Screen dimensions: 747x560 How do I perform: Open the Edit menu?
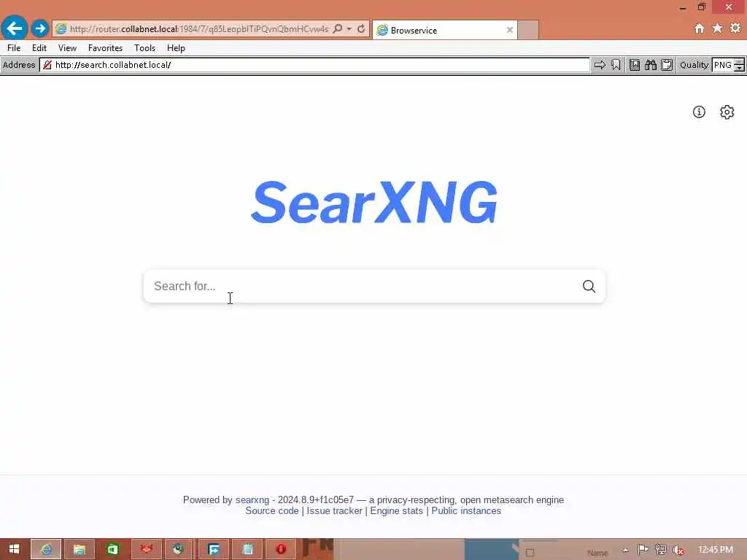coord(39,48)
